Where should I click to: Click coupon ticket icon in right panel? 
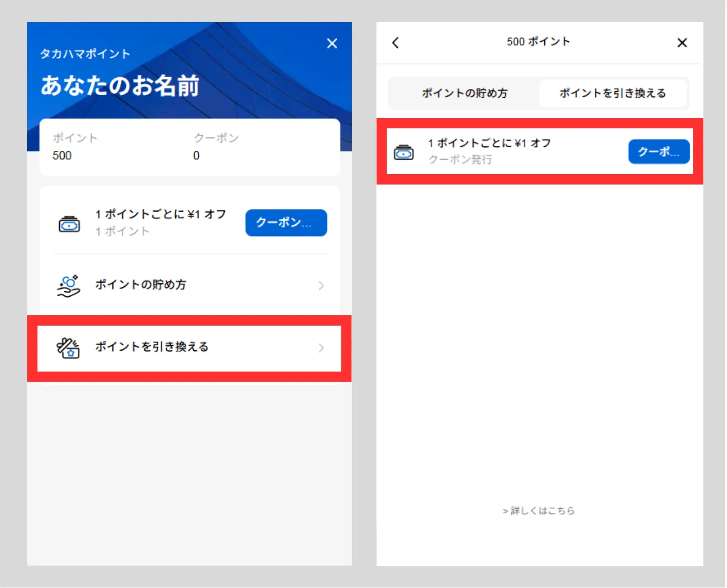404,152
